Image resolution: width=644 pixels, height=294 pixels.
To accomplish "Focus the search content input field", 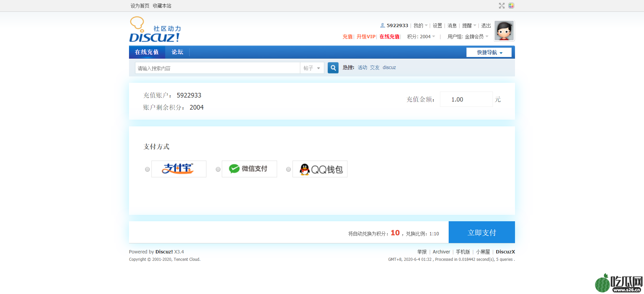I will [217, 68].
